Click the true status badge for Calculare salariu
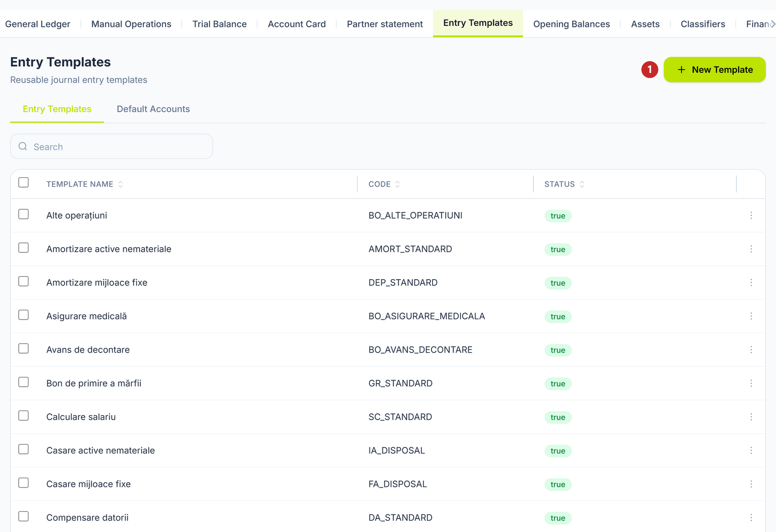The image size is (776, 532). click(558, 417)
